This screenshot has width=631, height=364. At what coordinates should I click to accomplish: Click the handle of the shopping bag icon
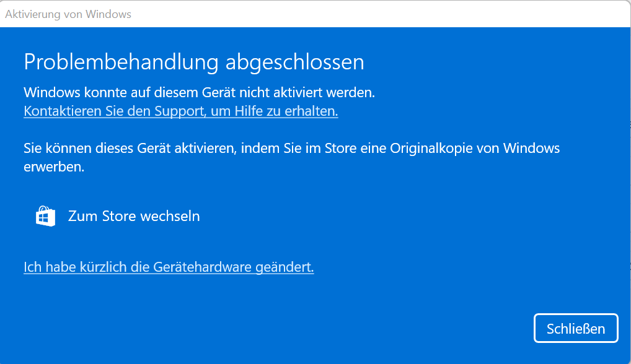coord(45,209)
